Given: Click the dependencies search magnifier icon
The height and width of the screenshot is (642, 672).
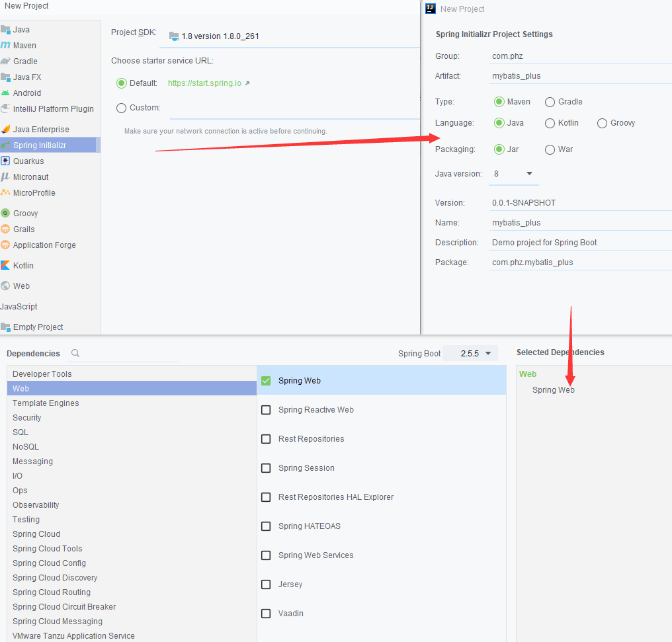Looking at the screenshot, I should 75,353.
